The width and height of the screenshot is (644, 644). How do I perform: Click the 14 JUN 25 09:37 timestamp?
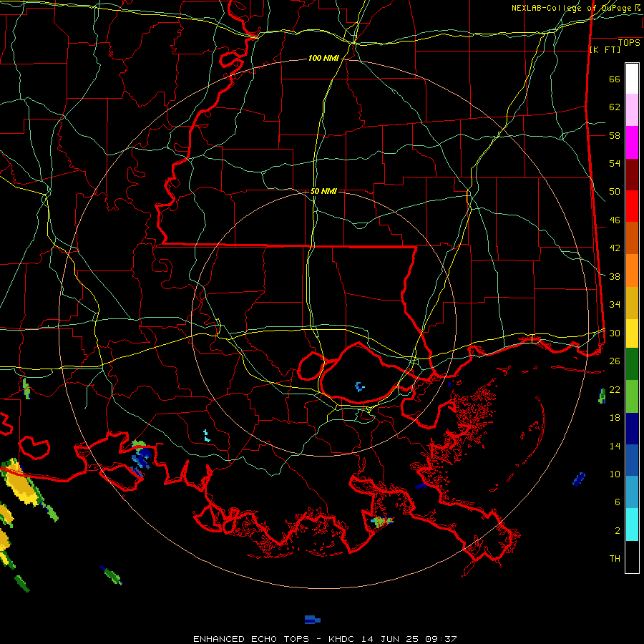coord(409,639)
